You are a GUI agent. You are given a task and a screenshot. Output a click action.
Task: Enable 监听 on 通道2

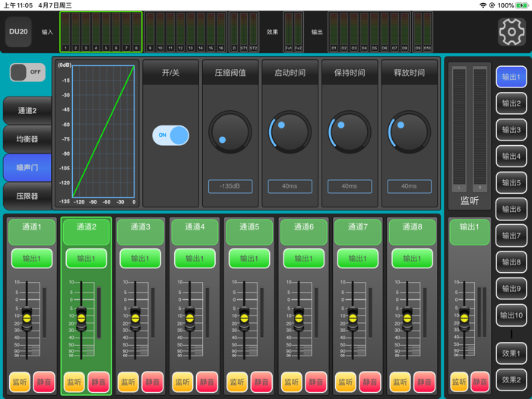coord(74,382)
